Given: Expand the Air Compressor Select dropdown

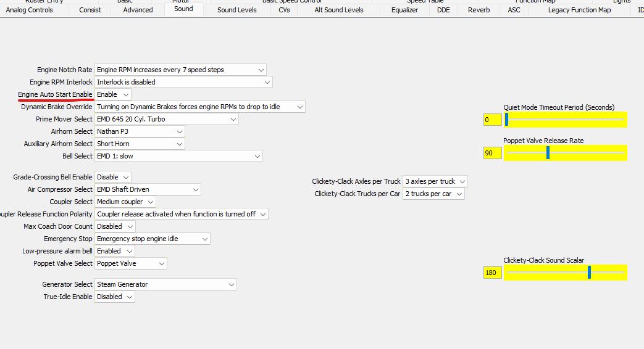Looking at the screenshot, I should [148, 189].
